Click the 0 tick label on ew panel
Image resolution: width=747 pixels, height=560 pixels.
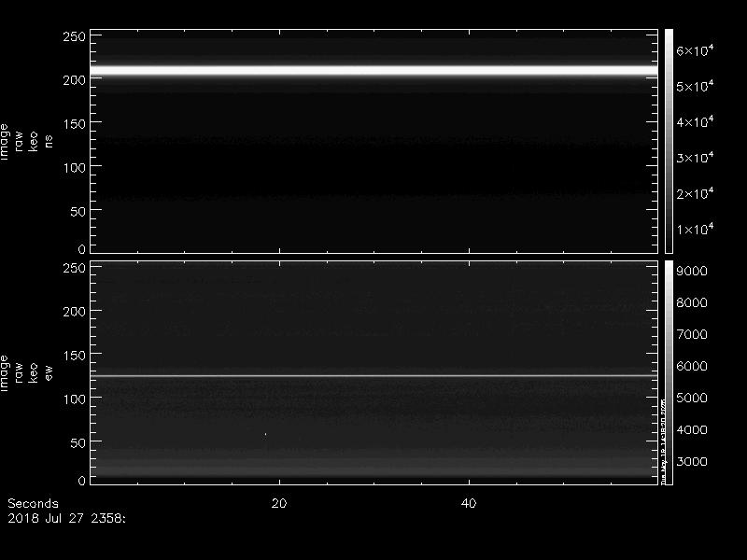82,480
